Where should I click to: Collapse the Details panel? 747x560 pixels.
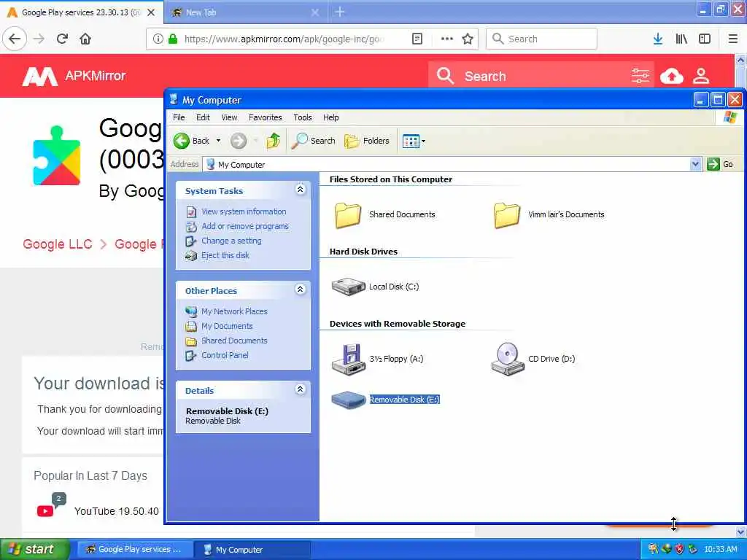coord(300,389)
